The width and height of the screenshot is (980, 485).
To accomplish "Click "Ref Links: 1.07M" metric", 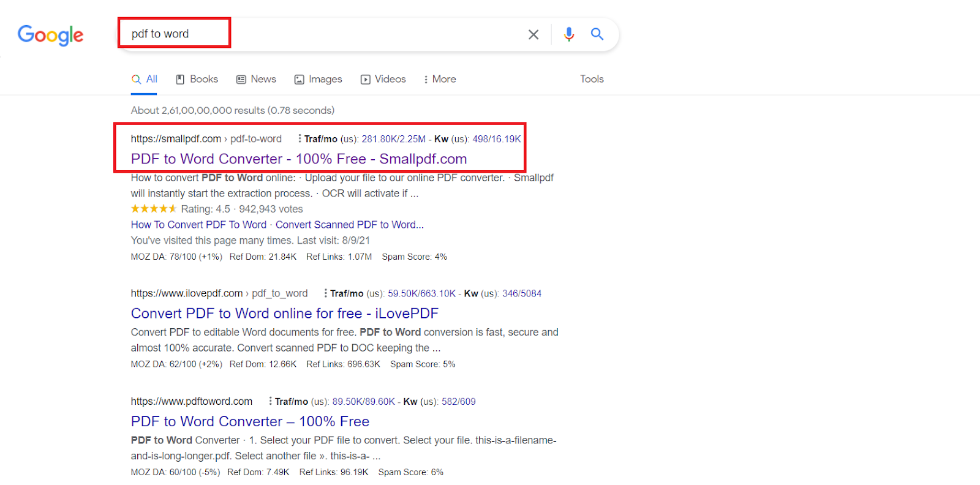I will point(339,257).
